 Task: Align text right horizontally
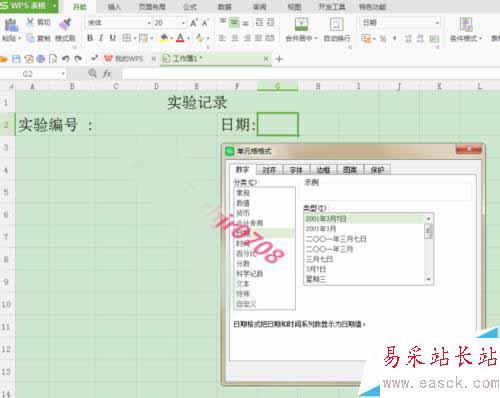click(x=247, y=38)
